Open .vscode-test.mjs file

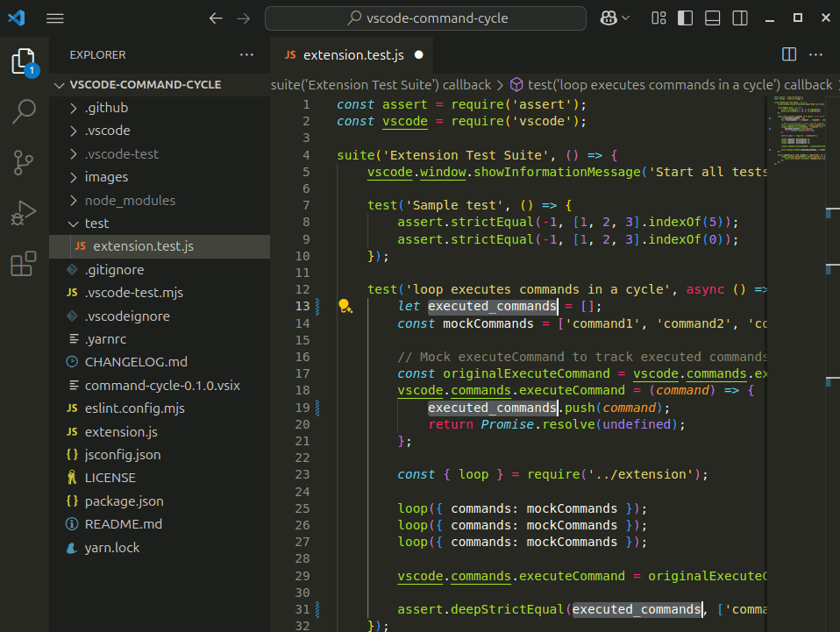[x=160, y=293]
